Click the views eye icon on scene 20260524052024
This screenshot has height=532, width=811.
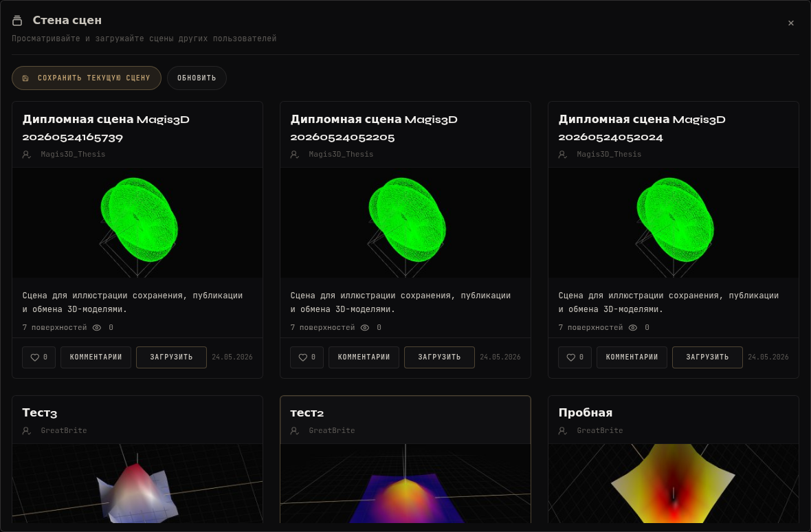click(x=632, y=328)
